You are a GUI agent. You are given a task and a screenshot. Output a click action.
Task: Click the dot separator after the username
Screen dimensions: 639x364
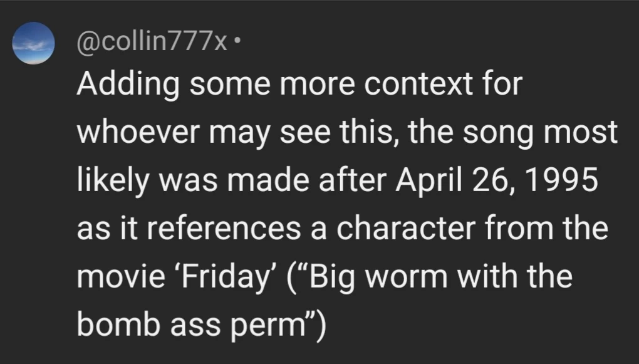click(x=238, y=40)
